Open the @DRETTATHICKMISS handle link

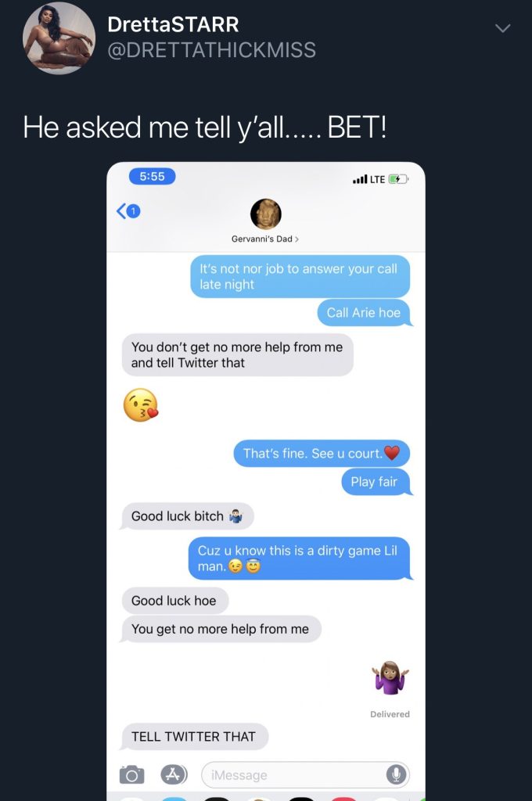point(211,50)
